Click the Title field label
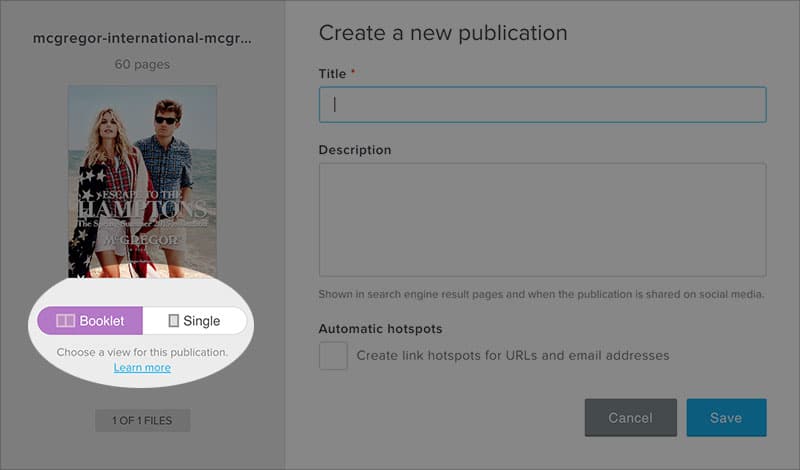The height and width of the screenshot is (470, 800). [332, 74]
